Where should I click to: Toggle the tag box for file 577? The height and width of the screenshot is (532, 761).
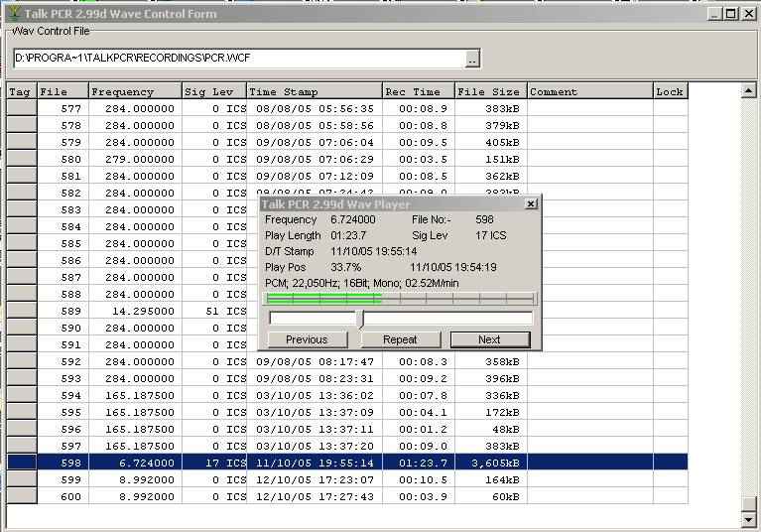tap(22, 108)
